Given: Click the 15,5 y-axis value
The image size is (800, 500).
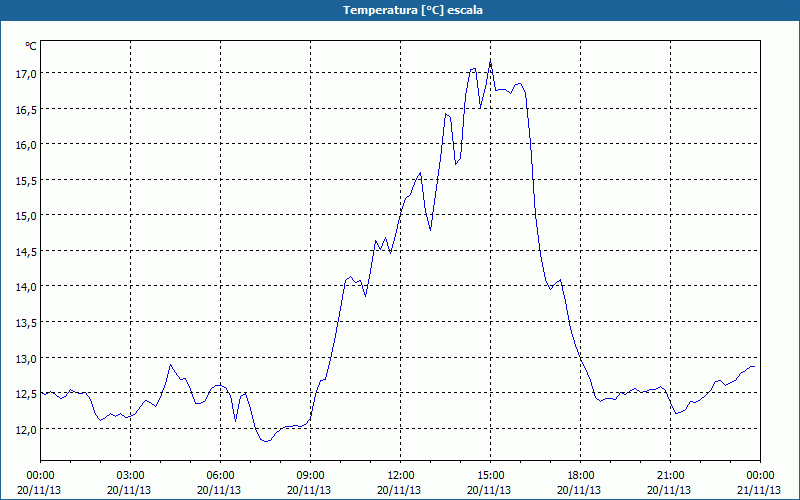Looking at the screenshot, I should tap(27, 181).
